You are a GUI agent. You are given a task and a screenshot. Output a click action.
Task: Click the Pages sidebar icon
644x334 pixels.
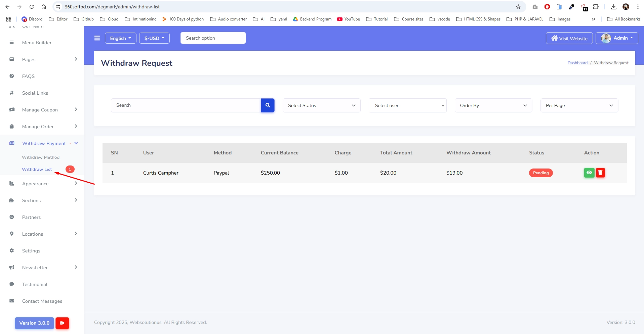[12, 59]
